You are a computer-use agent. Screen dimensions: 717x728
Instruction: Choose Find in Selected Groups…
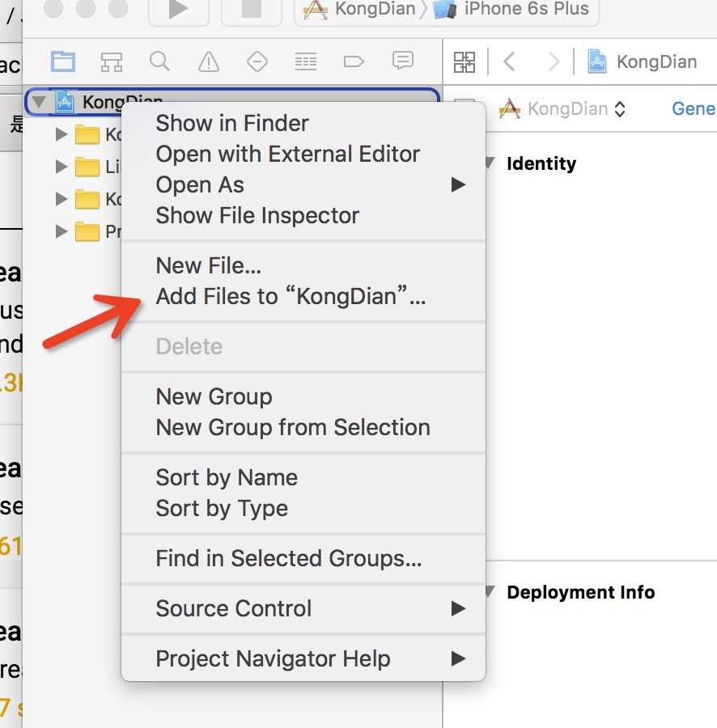click(303, 558)
